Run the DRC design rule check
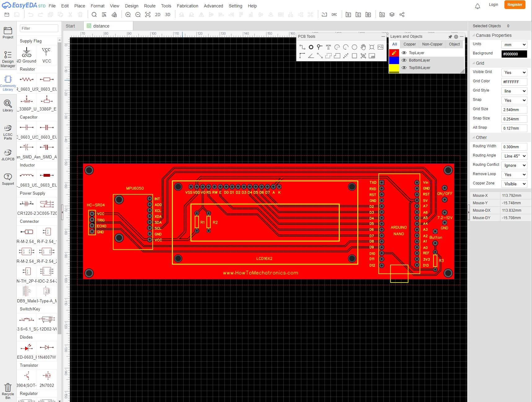 (334, 15)
